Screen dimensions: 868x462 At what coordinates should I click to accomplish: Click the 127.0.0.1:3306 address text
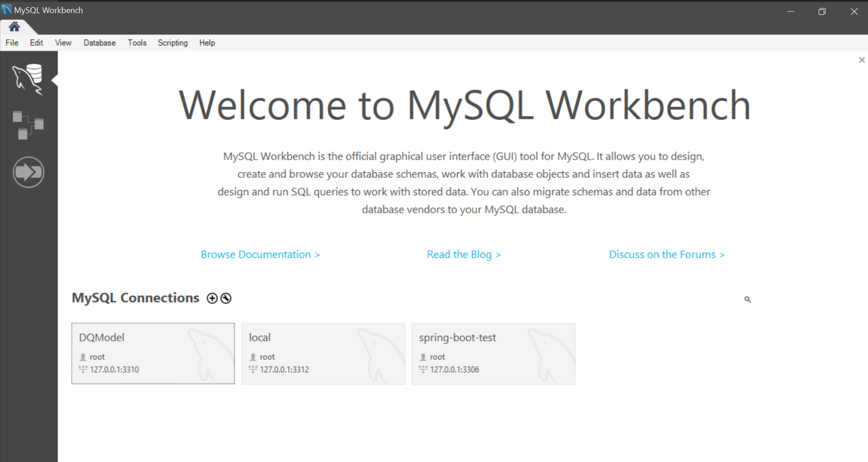[455, 369]
